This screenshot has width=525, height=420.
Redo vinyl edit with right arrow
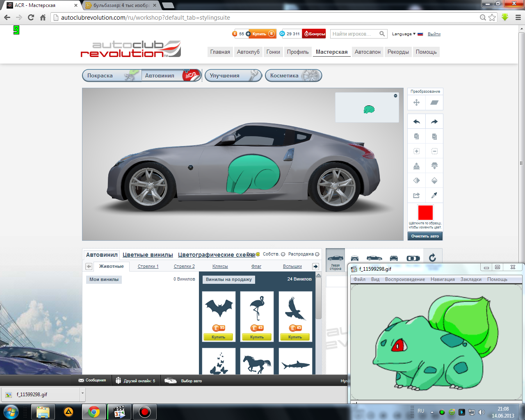(434, 122)
